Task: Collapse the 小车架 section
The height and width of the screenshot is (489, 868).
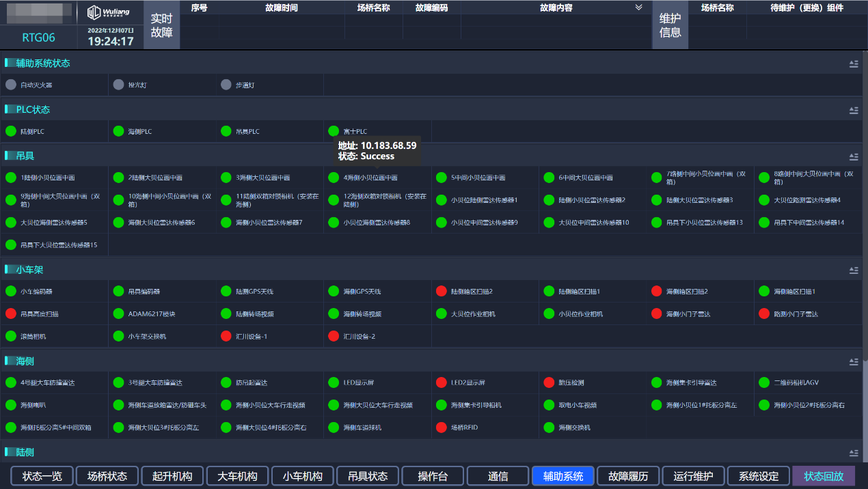Action: (x=854, y=270)
